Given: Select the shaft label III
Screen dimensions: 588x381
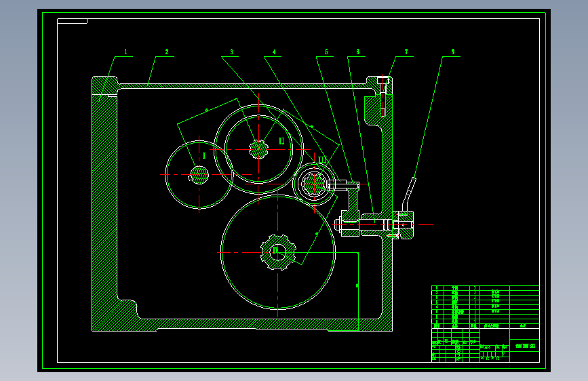Looking at the screenshot, I should [x=322, y=160].
